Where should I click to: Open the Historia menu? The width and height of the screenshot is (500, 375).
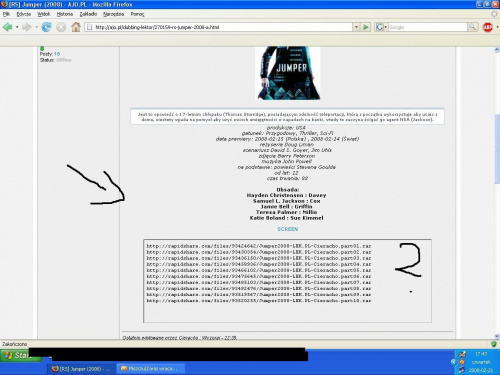point(65,14)
